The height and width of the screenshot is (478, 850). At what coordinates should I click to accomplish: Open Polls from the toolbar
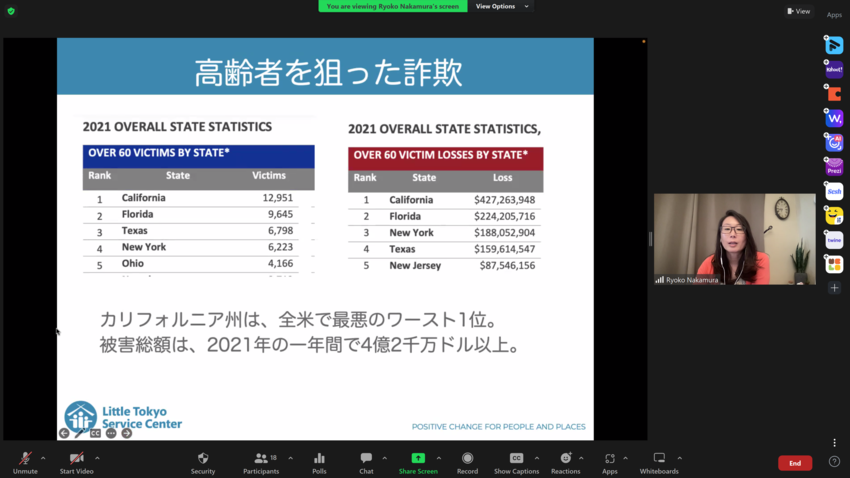point(319,463)
